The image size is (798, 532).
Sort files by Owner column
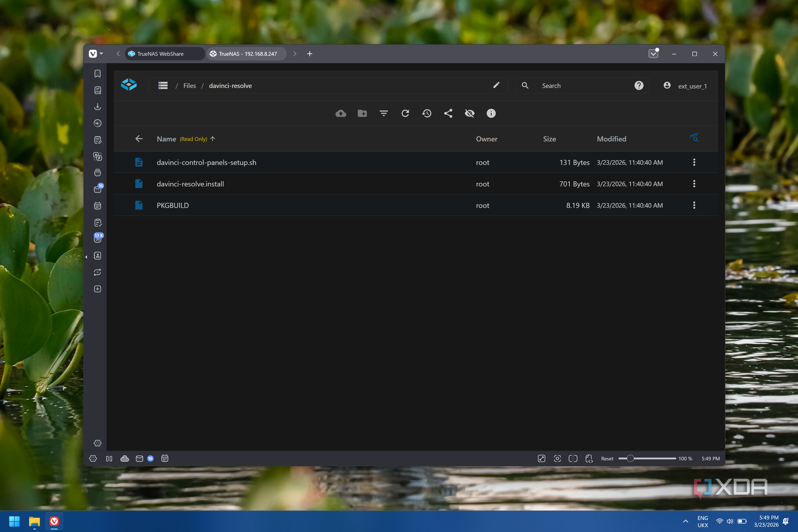pyautogui.click(x=487, y=139)
